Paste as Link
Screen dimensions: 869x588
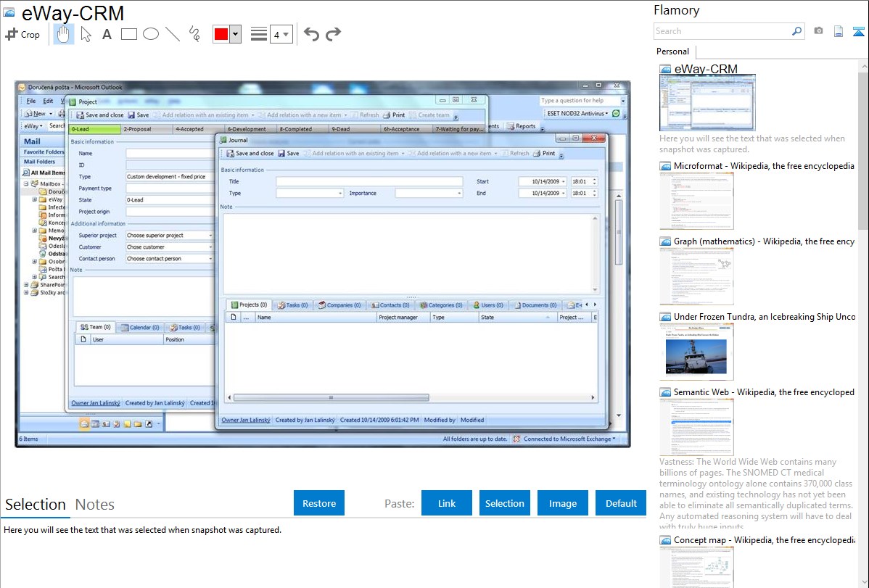(x=447, y=503)
